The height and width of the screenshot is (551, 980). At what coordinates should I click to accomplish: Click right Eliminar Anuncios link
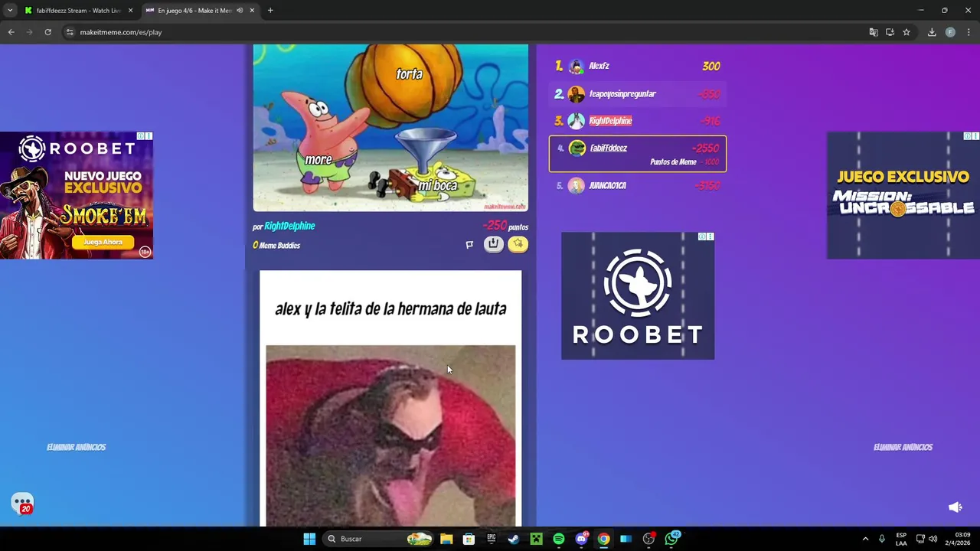coord(903,447)
